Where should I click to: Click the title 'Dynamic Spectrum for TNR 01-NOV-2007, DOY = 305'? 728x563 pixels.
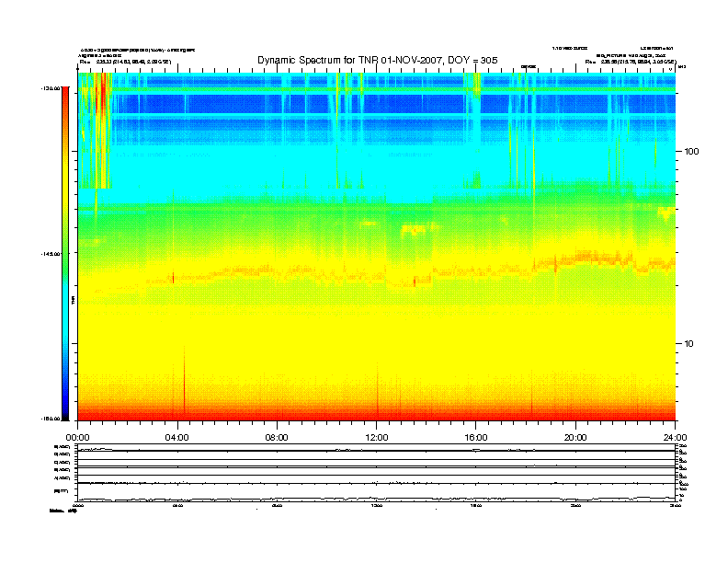click(378, 60)
